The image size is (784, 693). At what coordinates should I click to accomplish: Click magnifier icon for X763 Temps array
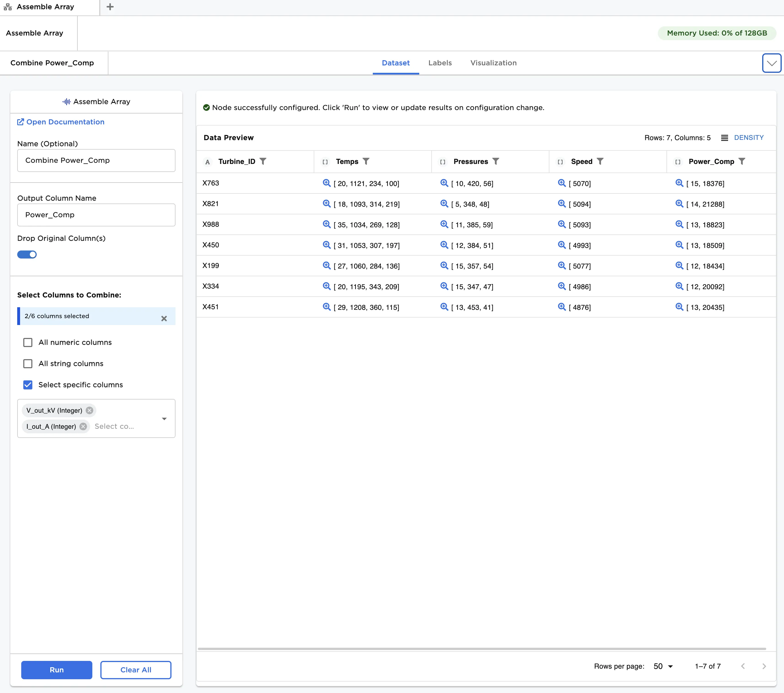click(326, 183)
